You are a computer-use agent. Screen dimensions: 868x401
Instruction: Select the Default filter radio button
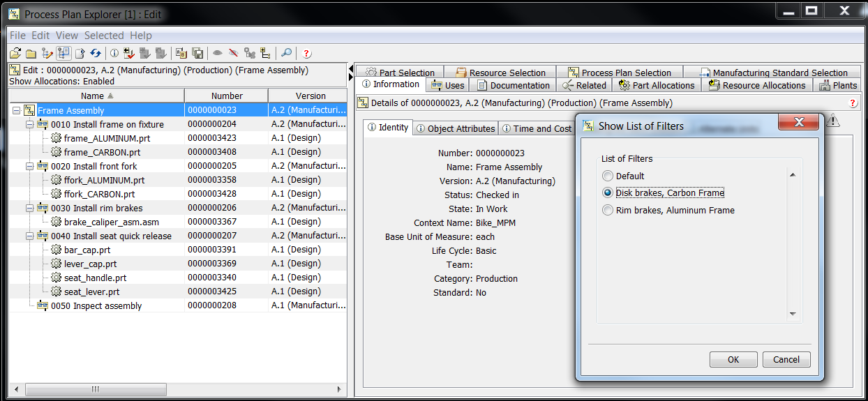tap(608, 176)
